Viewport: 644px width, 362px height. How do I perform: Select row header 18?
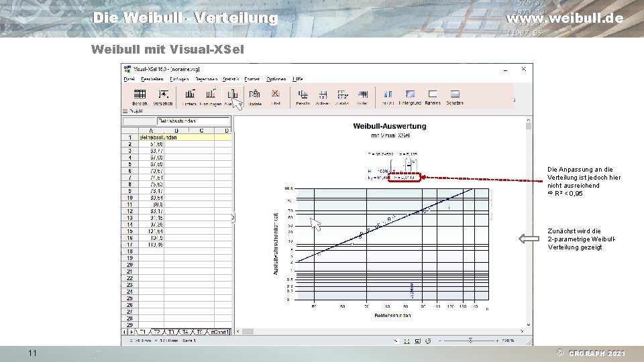(x=129, y=251)
